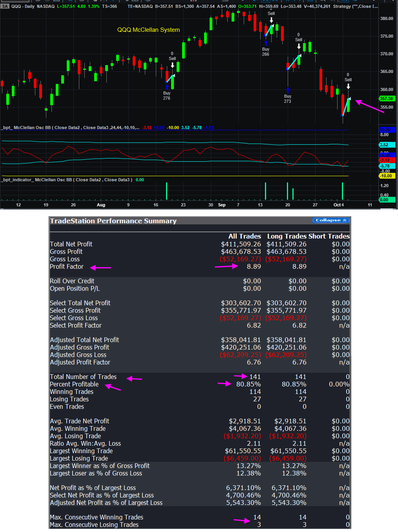Click the 6.76 Adjusted Profit Factor under Long Trades
This screenshot has width=398, height=532.
click(x=299, y=362)
